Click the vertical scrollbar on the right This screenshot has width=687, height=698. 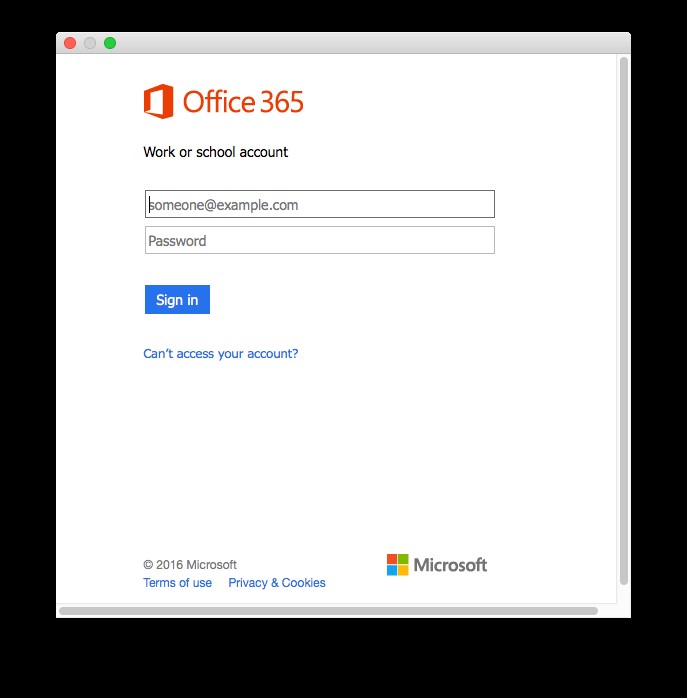[624, 321]
